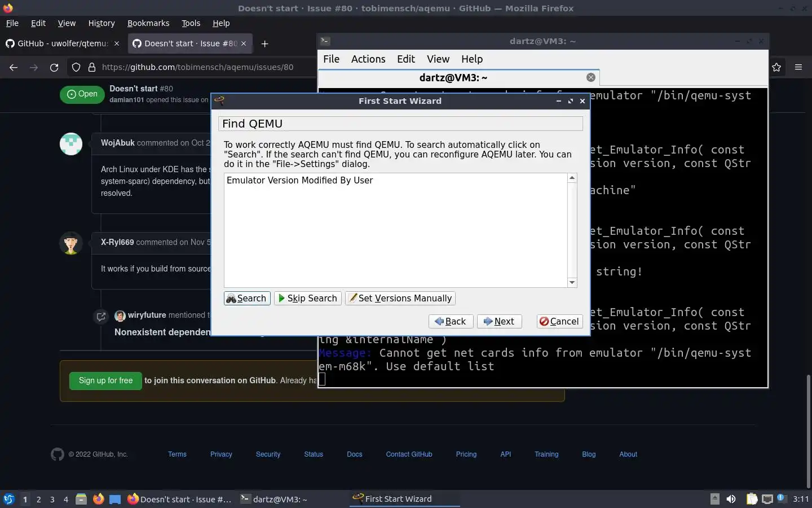Open the Security footer link
Viewport: 812px width, 508px height.
(x=268, y=454)
